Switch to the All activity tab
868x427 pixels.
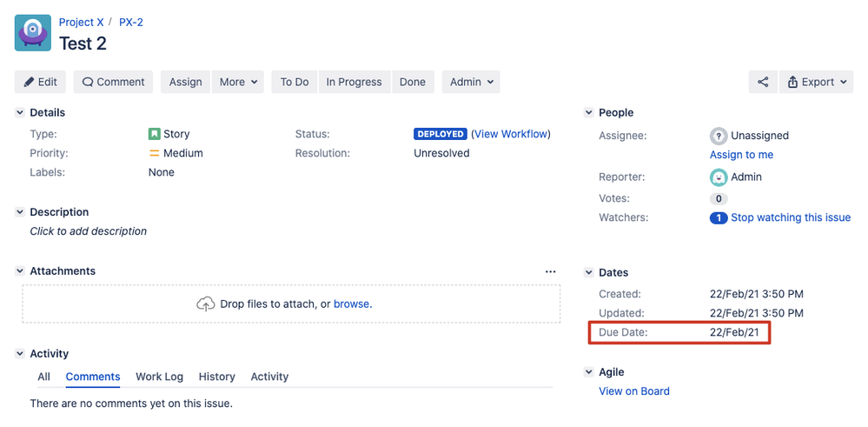[x=43, y=377]
